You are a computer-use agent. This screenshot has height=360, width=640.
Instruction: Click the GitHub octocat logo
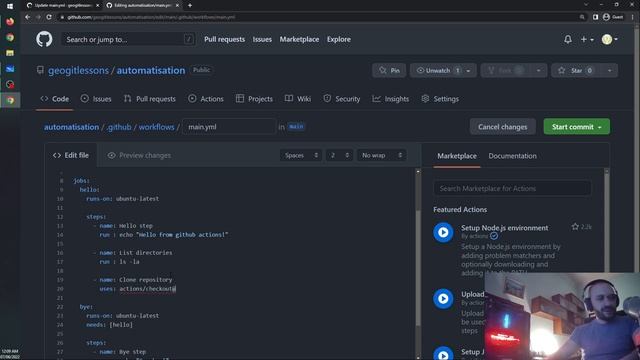44,39
